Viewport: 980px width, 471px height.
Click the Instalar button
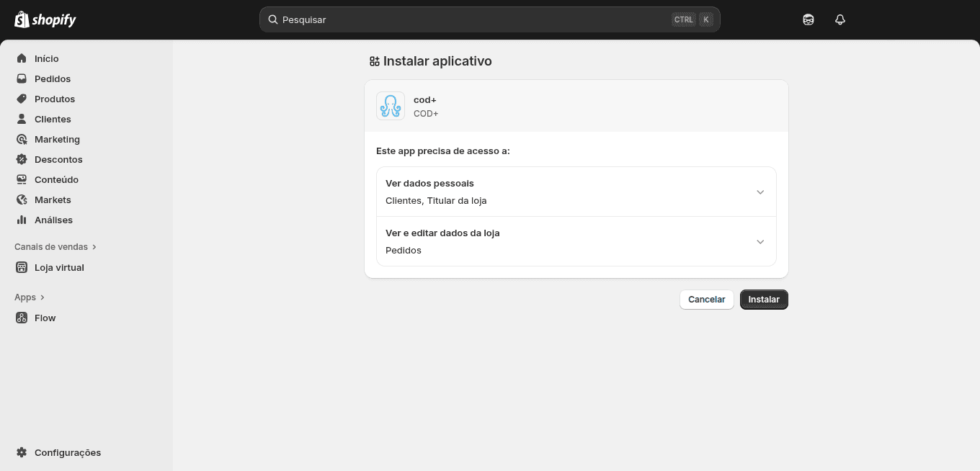pos(764,299)
